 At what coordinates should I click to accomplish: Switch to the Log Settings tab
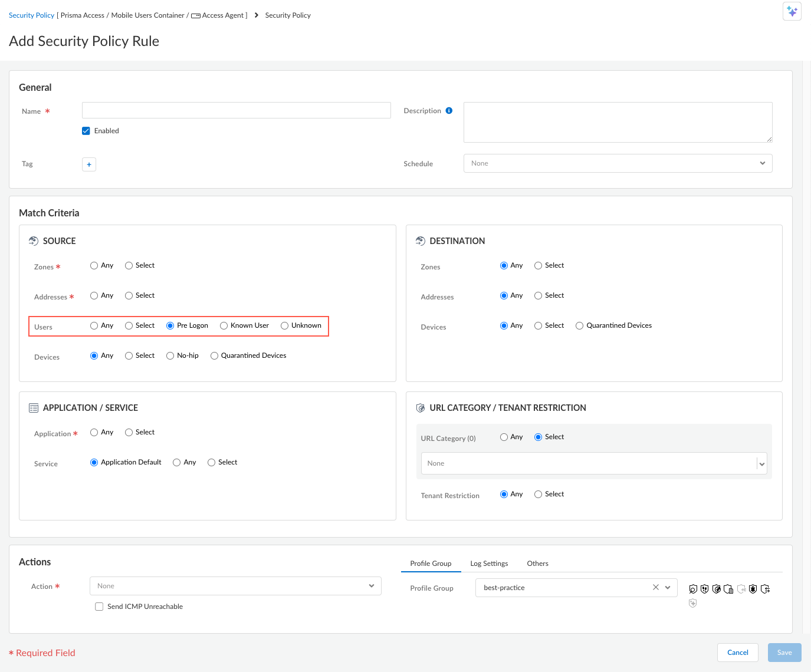489,563
